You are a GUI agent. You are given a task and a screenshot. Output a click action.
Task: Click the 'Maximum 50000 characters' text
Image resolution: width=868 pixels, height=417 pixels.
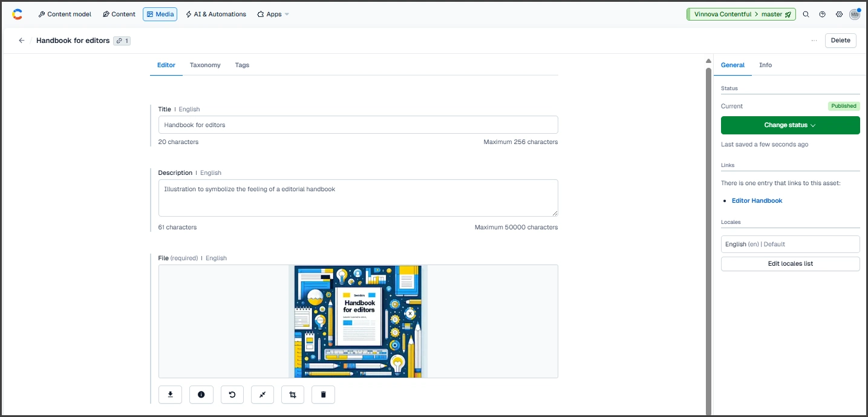tap(516, 228)
